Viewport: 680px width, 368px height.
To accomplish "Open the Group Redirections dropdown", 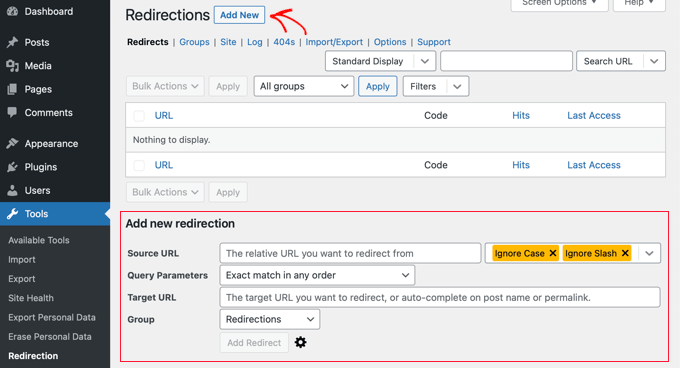I will 270,319.
